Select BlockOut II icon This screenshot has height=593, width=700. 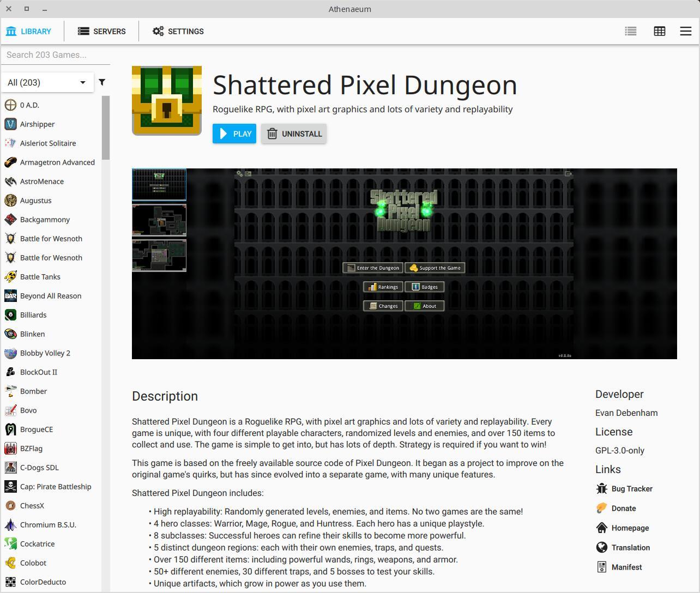click(10, 372)
